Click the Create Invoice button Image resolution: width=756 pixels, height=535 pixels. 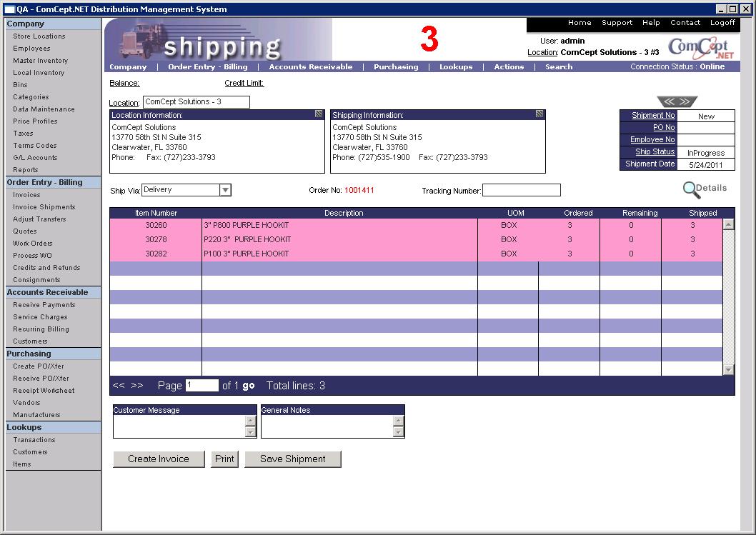[159, 459]
